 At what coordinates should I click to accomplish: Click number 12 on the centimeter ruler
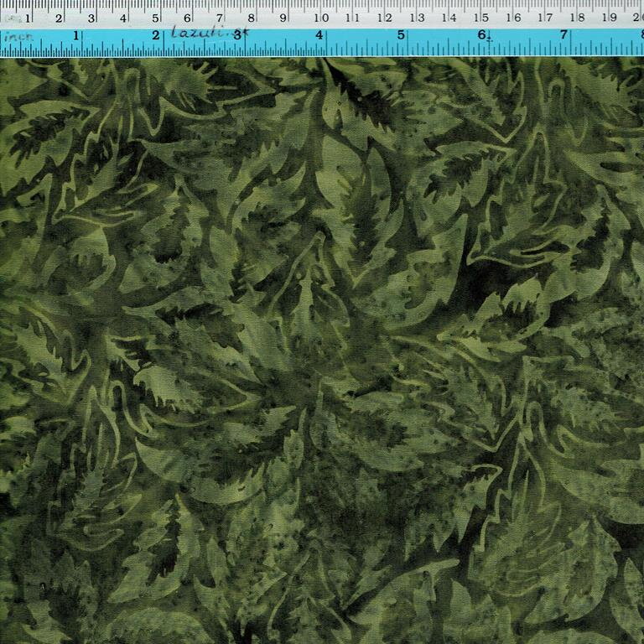click(x=385, y=18)
